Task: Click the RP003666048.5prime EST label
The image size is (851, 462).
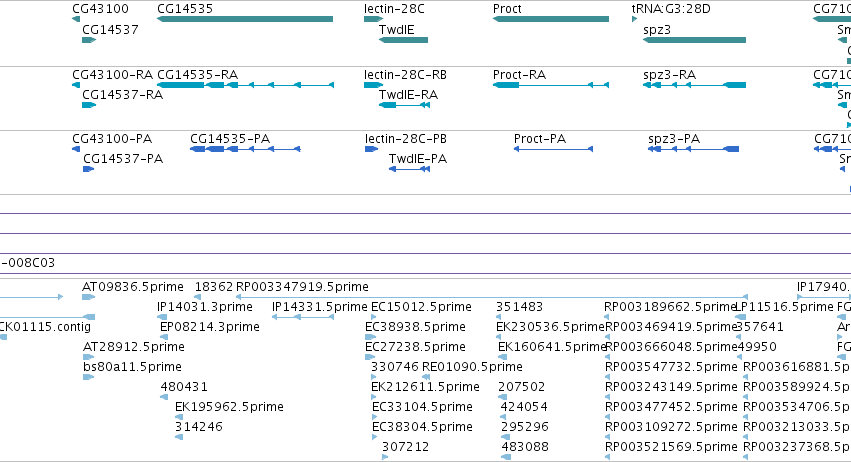Action: pos(671,346)
